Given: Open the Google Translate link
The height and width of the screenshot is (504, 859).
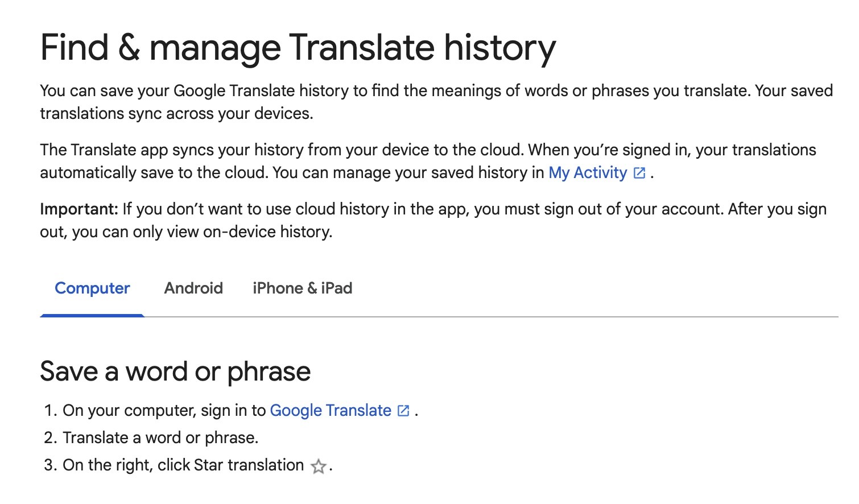Looking at the screenshot, I should pos(331,411).
